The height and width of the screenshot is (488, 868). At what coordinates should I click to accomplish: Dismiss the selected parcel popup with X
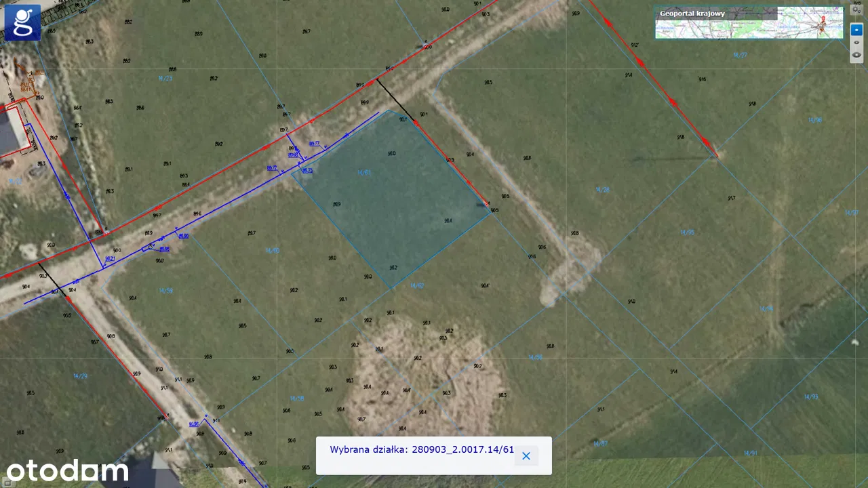(x=526, y=455)
